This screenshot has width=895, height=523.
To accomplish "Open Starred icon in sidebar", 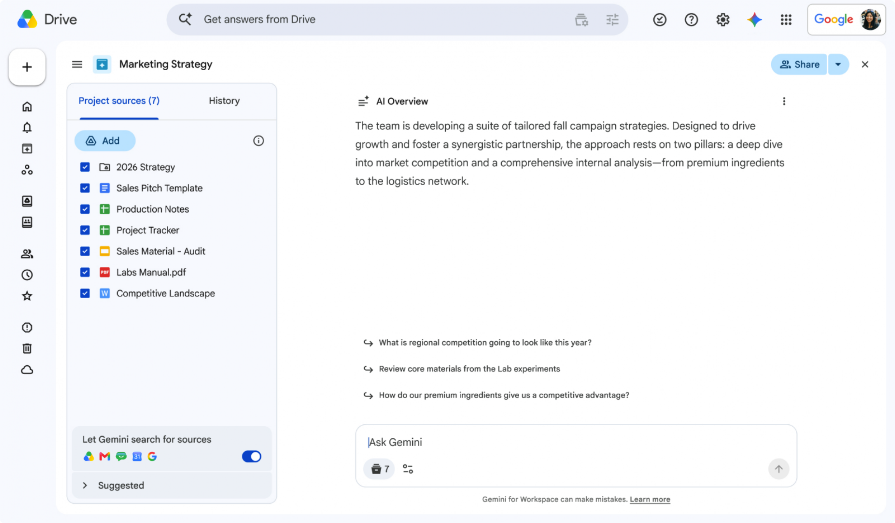I will (x=27, y=296).
